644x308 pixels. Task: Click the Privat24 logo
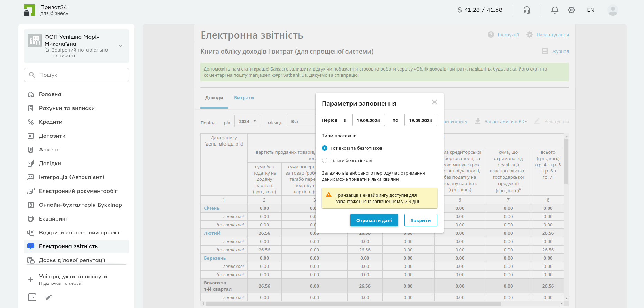pos(29,10)
